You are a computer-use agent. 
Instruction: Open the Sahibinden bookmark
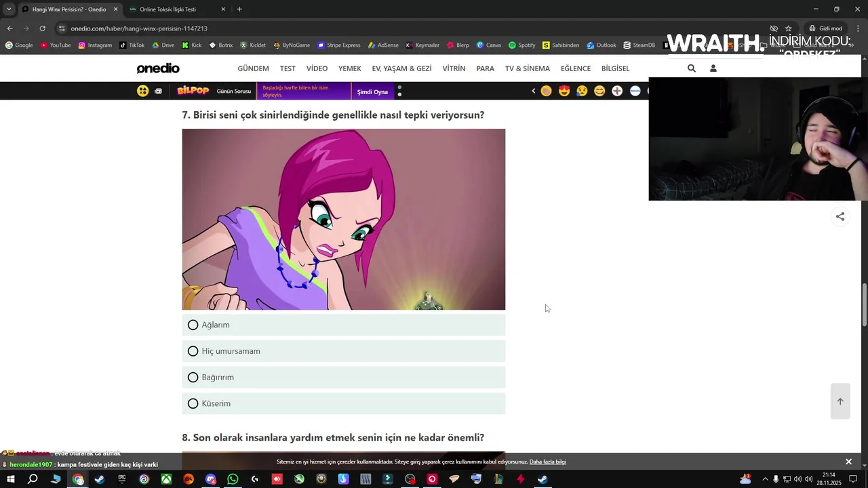point(561,45)
